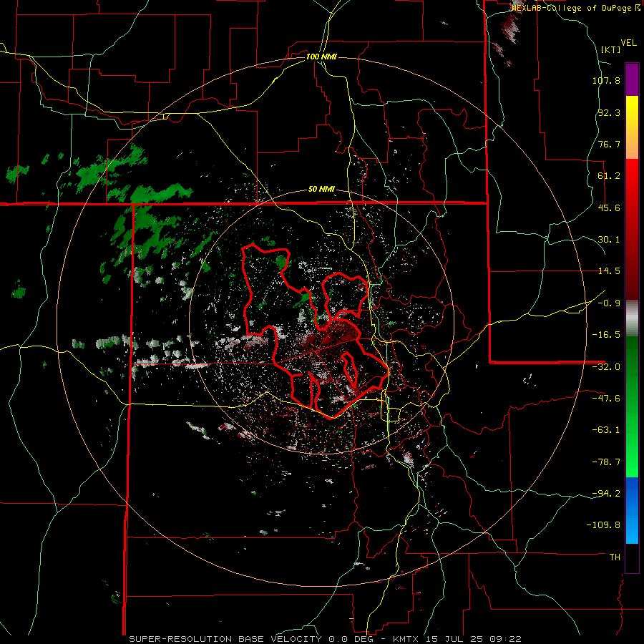Select the -94.2 velocity scale value
Screen dimensions: 644x644
click(x=606, y=493)
